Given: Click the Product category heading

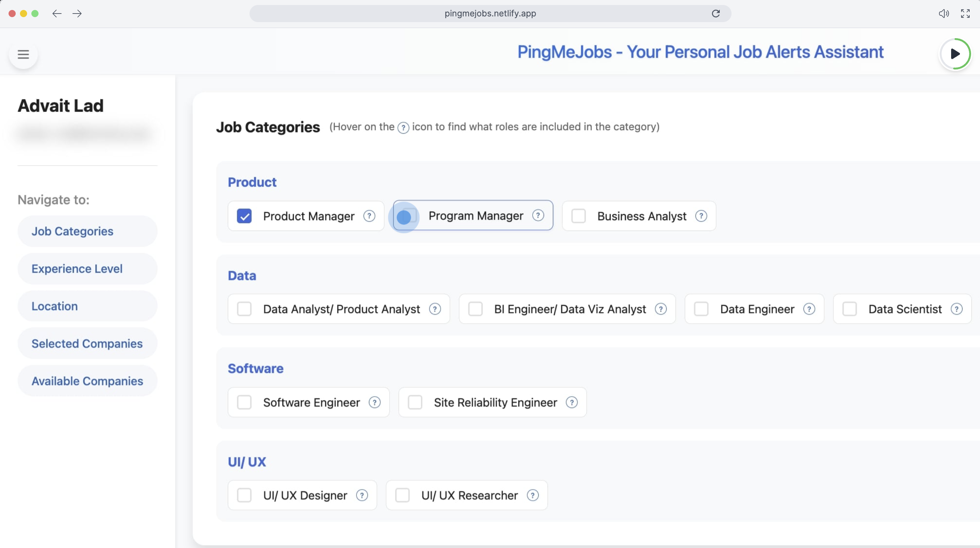Looking at the screenshot, I should point(252,182).
